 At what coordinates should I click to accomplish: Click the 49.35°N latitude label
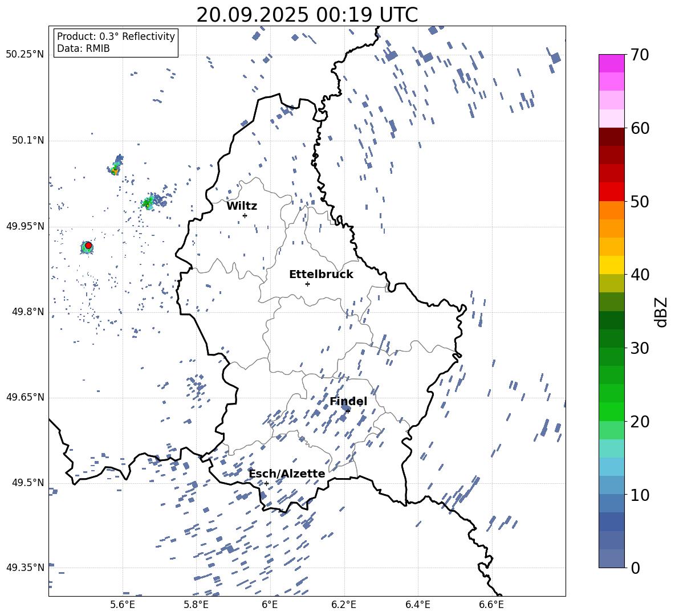(x=25, y=568)
